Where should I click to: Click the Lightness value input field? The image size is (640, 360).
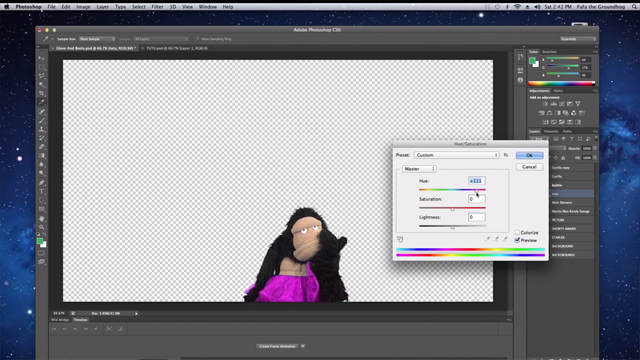click(477, 217)
